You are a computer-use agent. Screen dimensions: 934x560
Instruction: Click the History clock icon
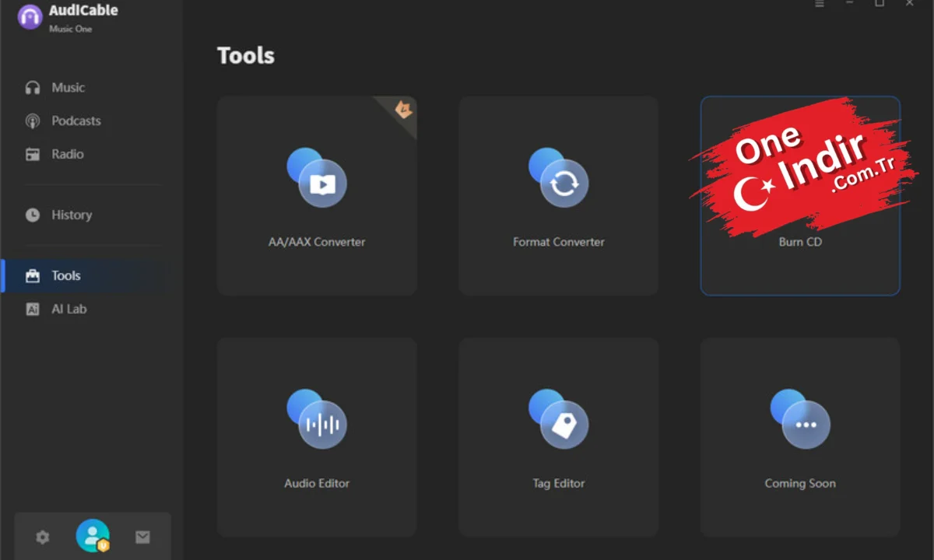point(33,215)
